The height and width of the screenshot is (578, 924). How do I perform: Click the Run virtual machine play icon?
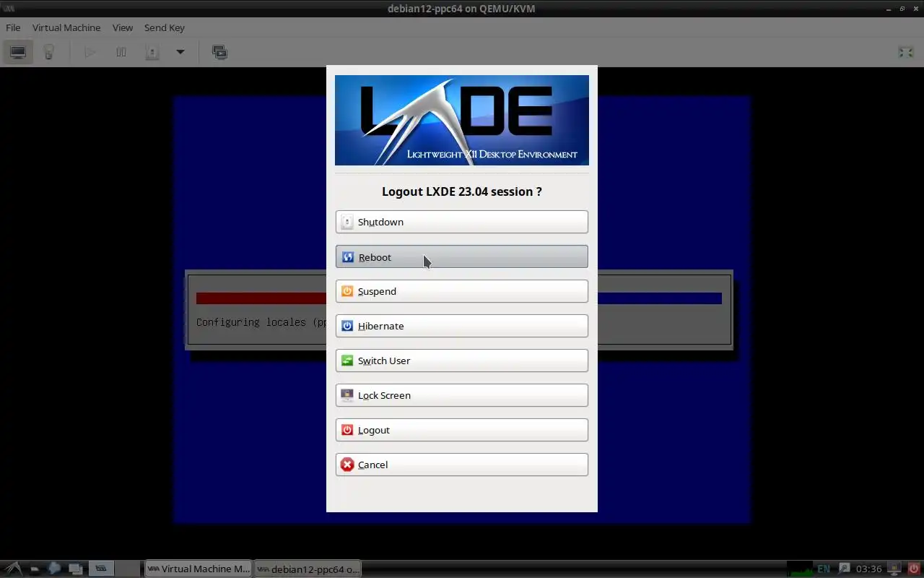90,52
